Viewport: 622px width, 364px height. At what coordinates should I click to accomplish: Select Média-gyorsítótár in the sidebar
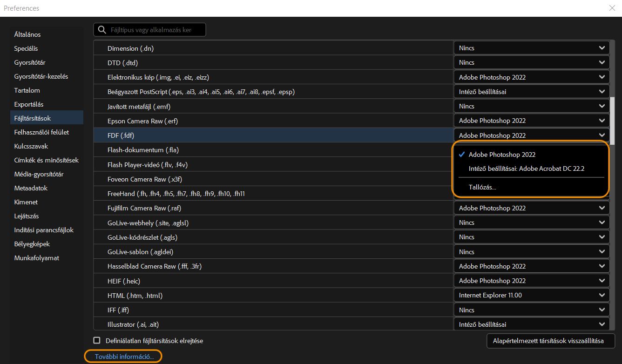pyautogui.click(x=39, y=174)
